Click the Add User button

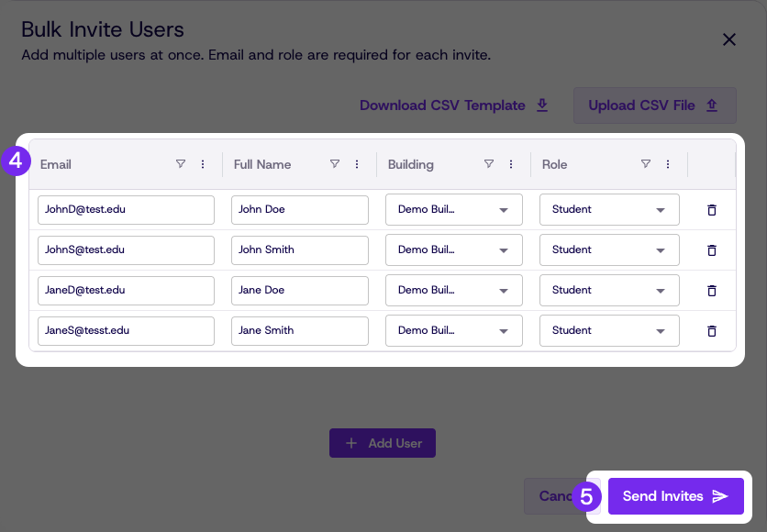383,443
